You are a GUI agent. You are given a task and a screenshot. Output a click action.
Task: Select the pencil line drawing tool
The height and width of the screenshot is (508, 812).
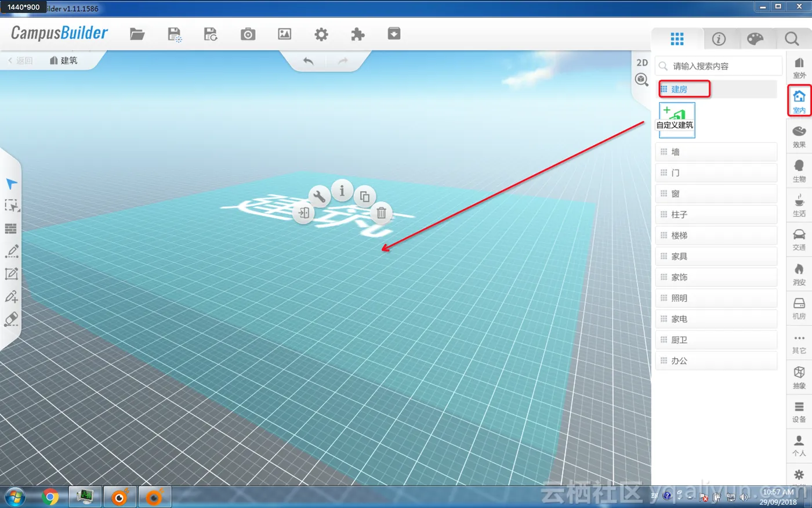[12, 251]
